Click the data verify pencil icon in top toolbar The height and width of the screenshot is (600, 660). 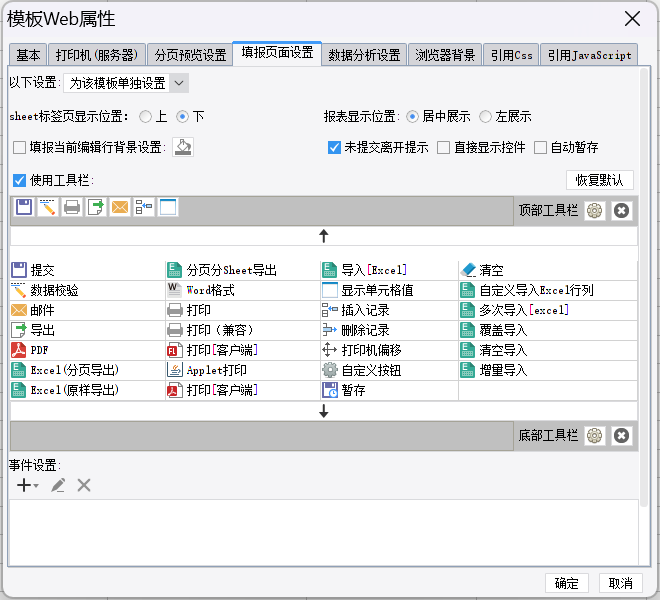(x=48, y=207)
